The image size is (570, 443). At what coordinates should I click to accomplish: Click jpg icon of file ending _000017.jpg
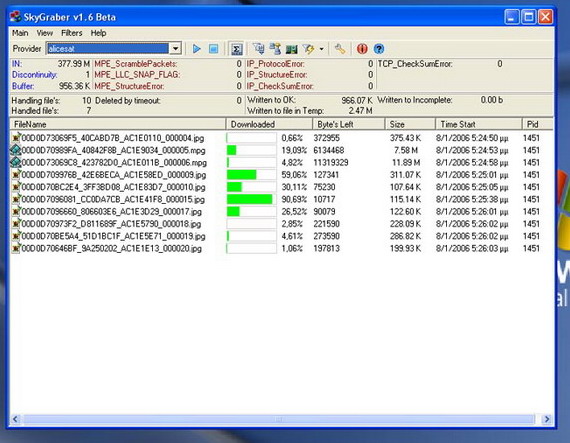click(16, 212)
